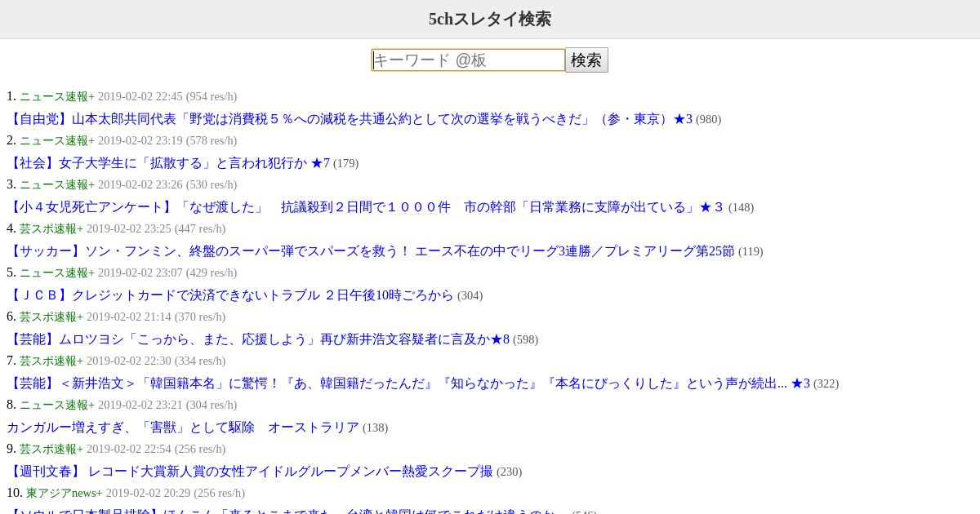Open the ＪＣＢ クレジットカード thread link

(x=230, y=295)
